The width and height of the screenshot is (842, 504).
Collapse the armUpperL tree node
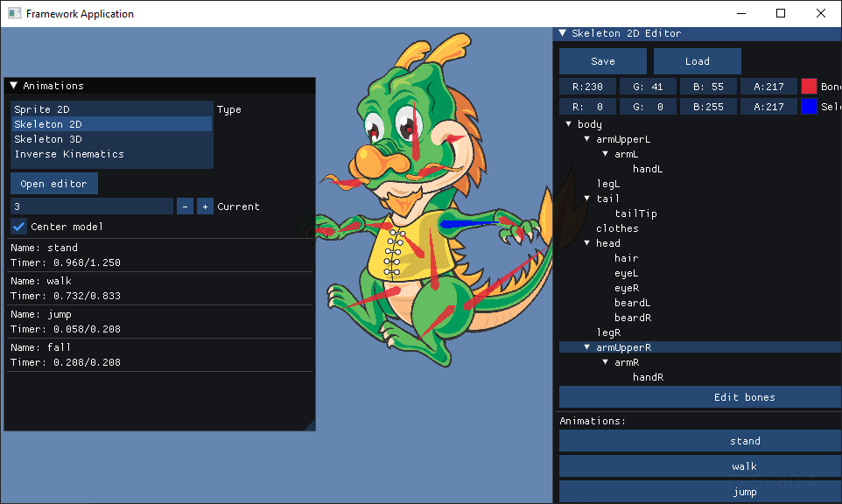[587, 139]
